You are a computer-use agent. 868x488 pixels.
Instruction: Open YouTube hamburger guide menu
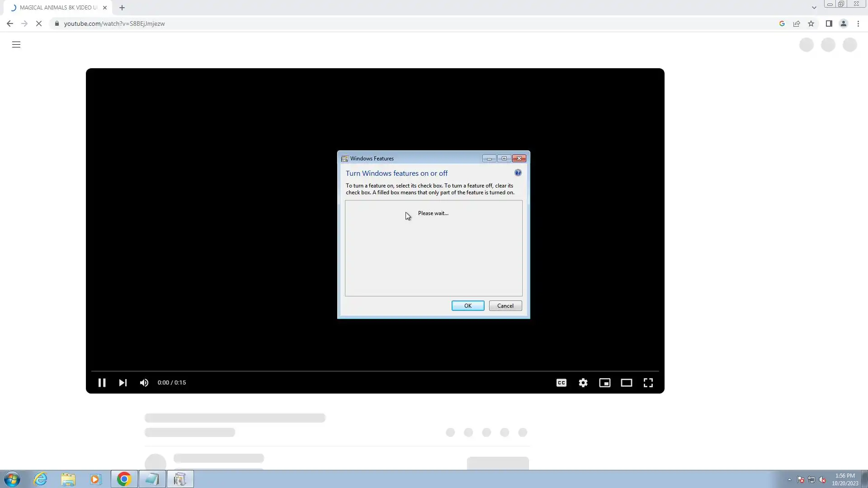[16, 44]
